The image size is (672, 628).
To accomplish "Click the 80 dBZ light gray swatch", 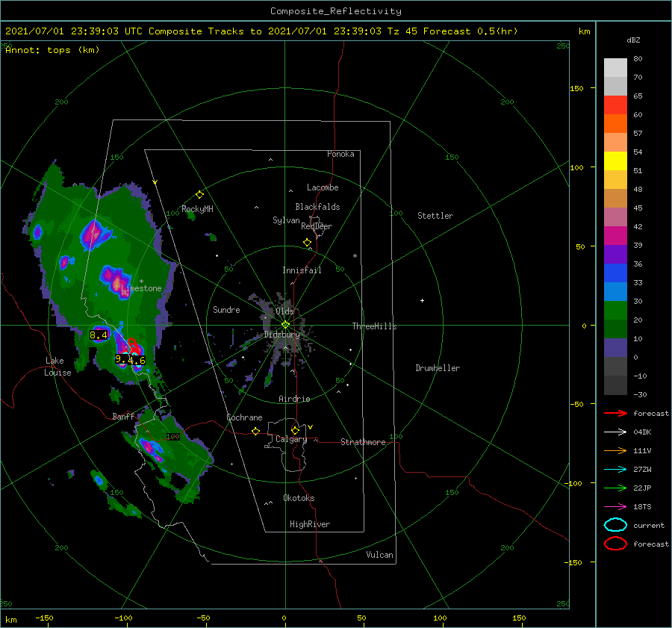I will (615, 68).
